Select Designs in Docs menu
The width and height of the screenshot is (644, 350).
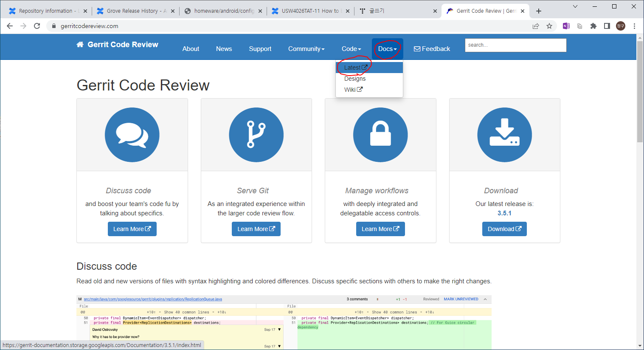pyautogui.click(x=369, y=79)
